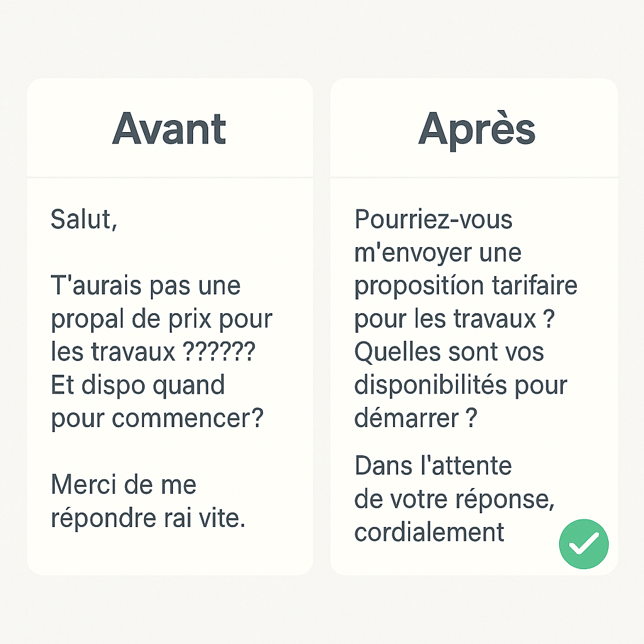This screenshot has width=644, height=644.
Task: Click the 'cordialement' closing word
Action: 429,532
